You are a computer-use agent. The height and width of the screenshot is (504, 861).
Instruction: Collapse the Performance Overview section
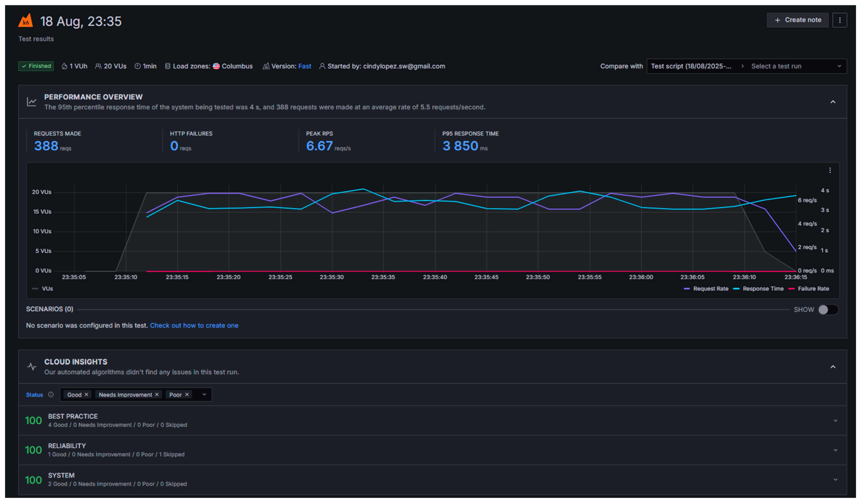[833, 102]
